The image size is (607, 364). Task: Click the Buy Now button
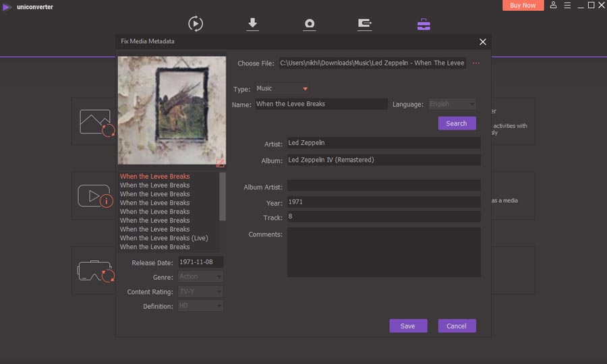point(523,5)
